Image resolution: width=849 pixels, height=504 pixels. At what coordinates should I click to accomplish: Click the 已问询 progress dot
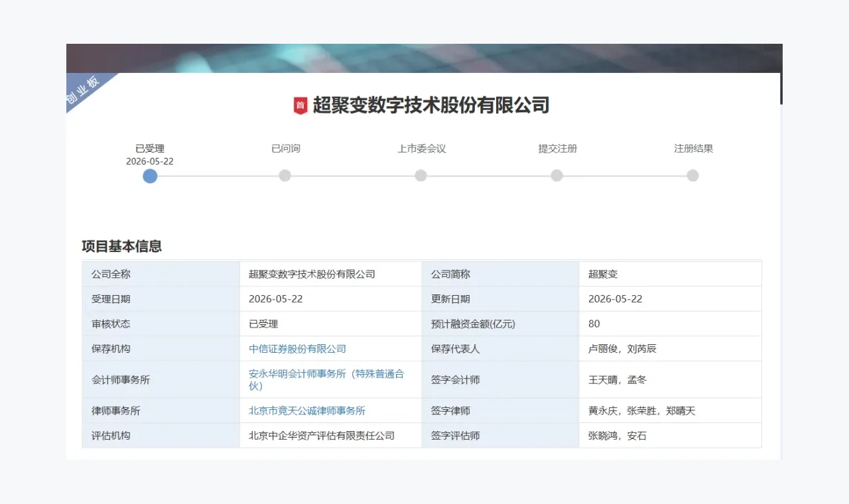[285, 176]
